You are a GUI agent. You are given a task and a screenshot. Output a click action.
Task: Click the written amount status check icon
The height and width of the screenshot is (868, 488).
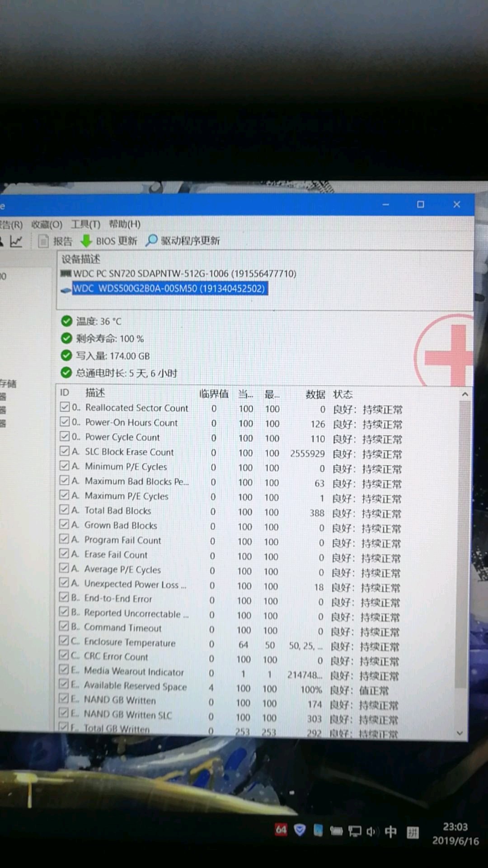coord(66,355)
